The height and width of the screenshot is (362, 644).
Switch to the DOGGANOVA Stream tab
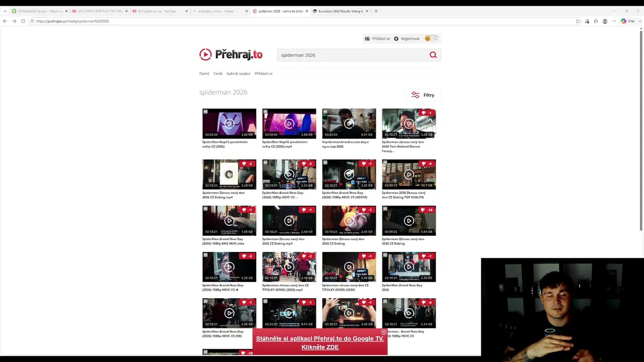[39, 11]
